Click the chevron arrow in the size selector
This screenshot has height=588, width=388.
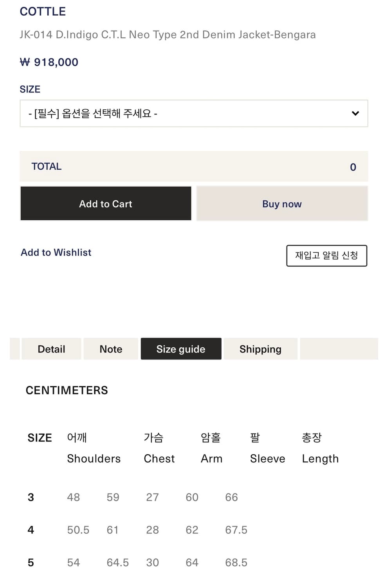point(355,114)
